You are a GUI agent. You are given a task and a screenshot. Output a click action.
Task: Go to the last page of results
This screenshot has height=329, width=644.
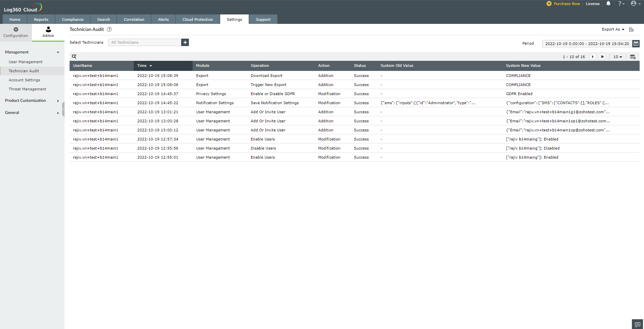tap(602, 57)
